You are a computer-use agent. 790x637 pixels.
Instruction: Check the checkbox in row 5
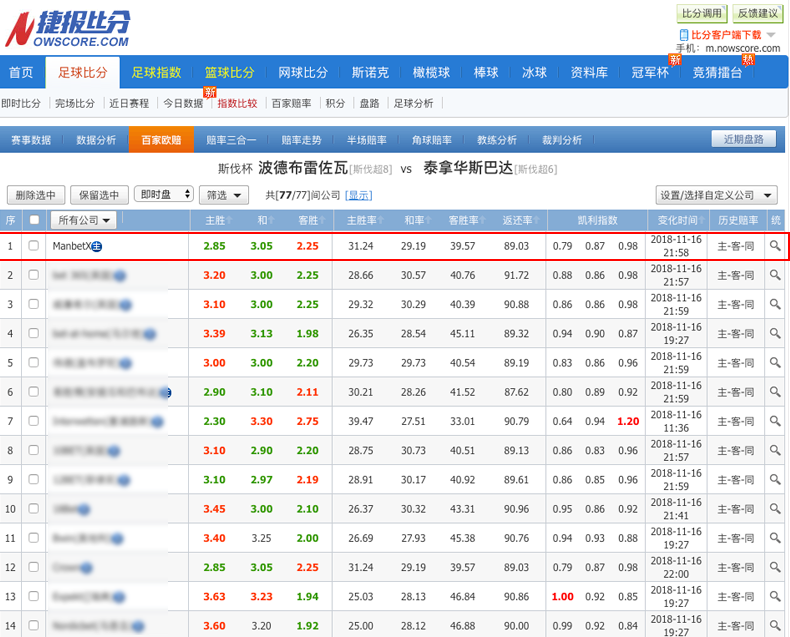(34, 363)
